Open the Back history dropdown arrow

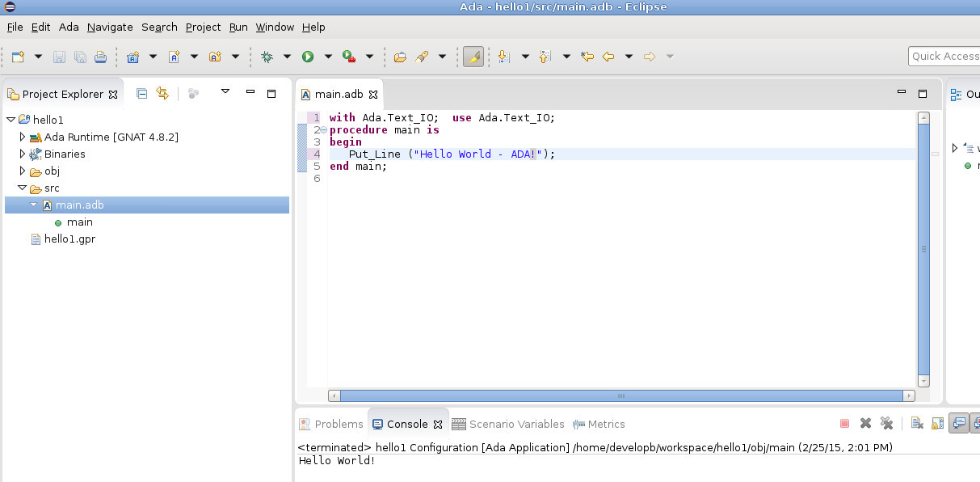click(x=629, y=57)
